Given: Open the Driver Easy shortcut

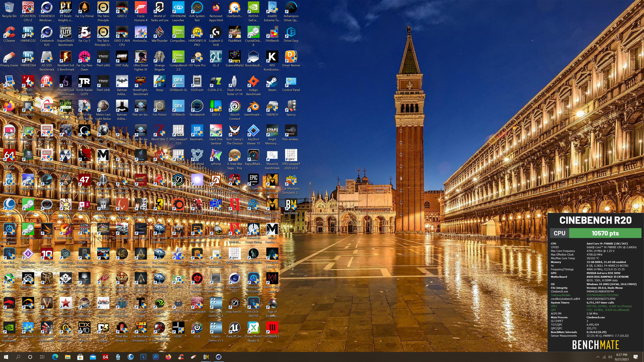Looking at the screenshot, I should click(x=291, y=35).
